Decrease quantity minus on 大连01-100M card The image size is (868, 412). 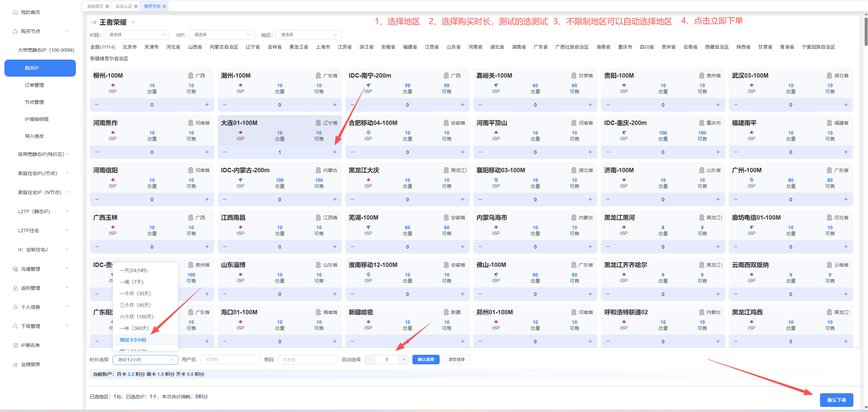pyautogui.click(x=225, y=152)
